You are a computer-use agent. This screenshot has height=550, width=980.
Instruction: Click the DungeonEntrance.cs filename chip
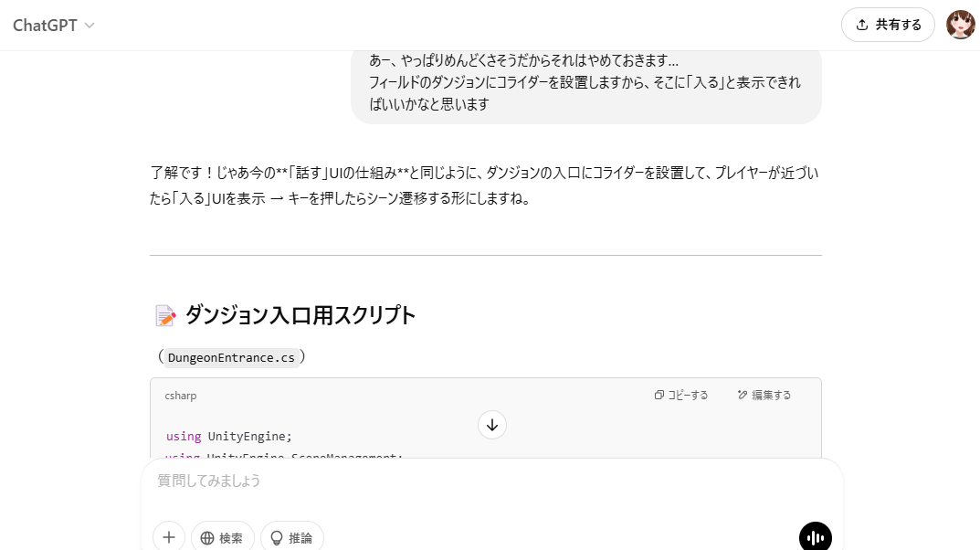point(232,357)
